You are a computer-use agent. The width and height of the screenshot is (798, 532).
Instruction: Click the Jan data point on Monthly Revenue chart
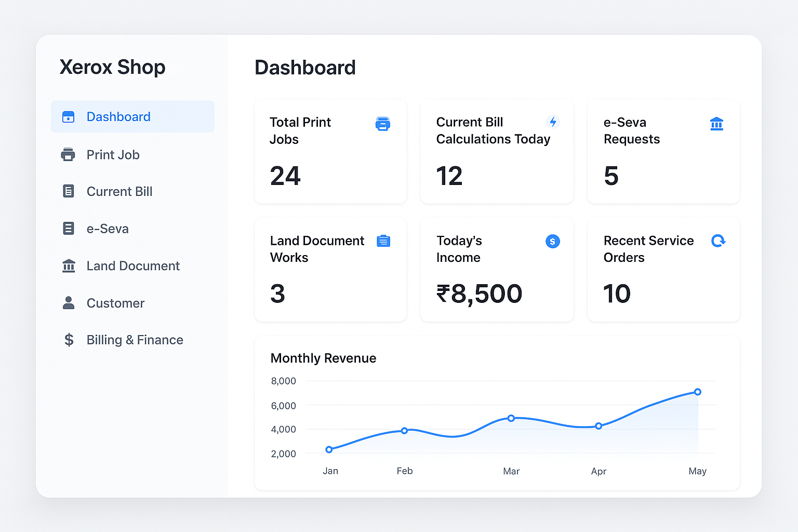tap(329, 449)
